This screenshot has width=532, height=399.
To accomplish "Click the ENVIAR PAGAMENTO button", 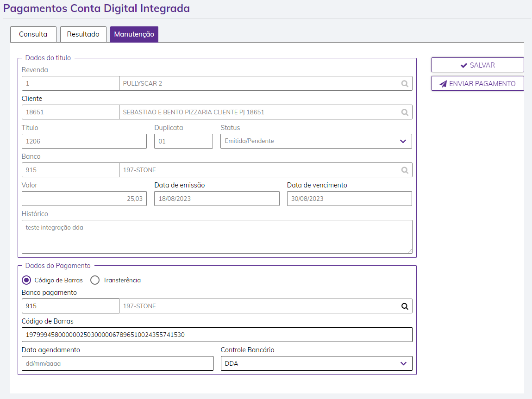I will [x=477, y=84].
